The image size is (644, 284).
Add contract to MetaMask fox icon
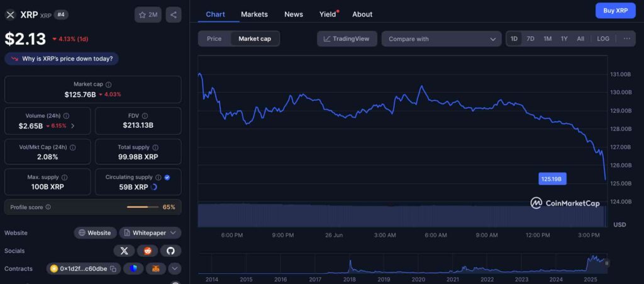point(156,269)
